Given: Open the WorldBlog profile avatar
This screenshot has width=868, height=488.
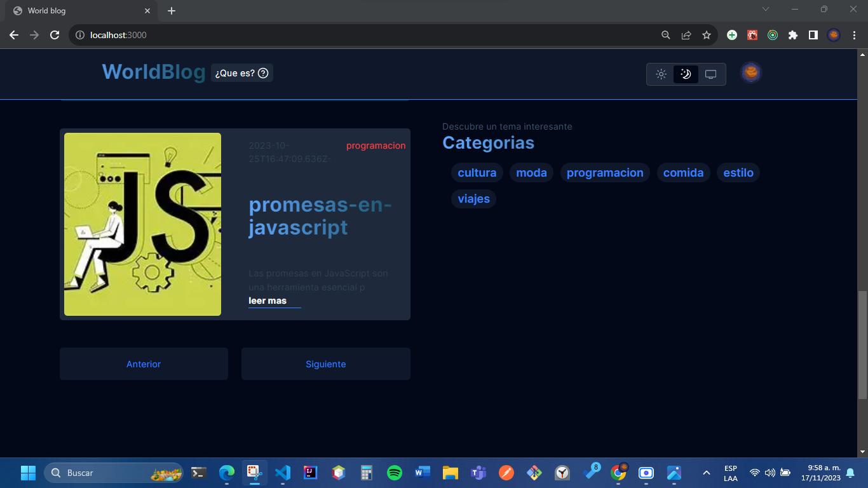Looking at the screenshot, I should (750, 72).
